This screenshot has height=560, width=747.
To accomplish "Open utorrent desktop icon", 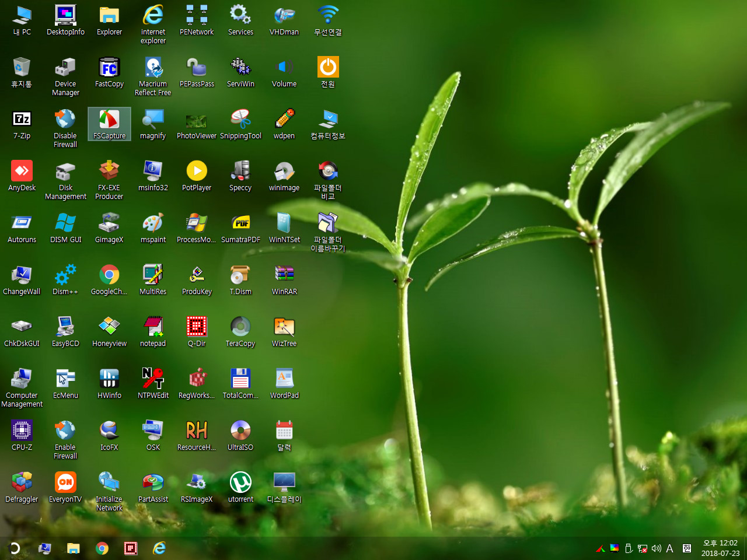I will click(240, 488).
